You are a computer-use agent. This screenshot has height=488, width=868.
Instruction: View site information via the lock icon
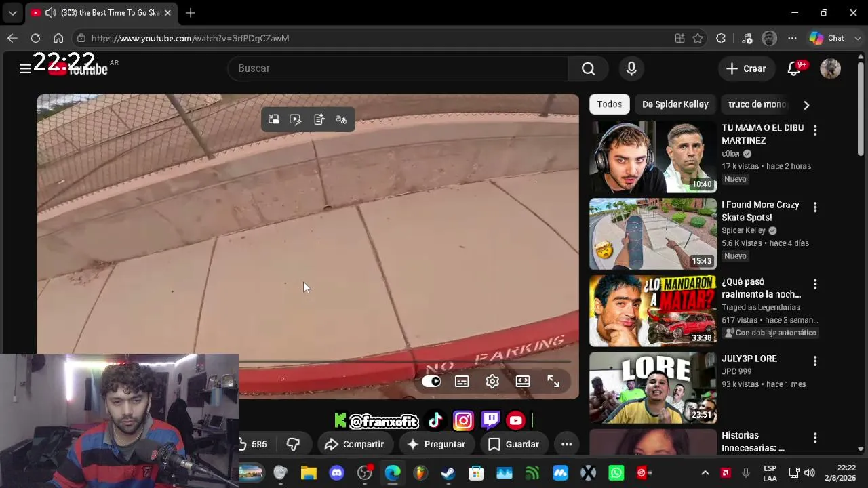[81, 38]
